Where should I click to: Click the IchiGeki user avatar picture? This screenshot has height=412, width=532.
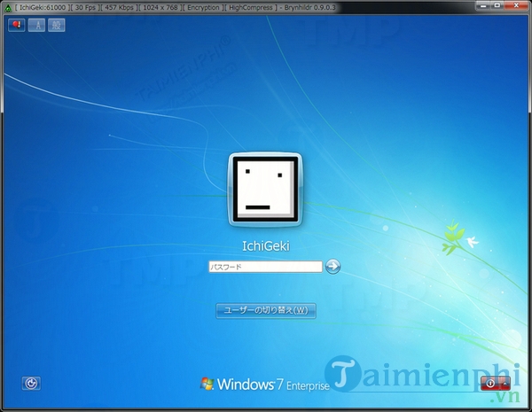(265, 188)
